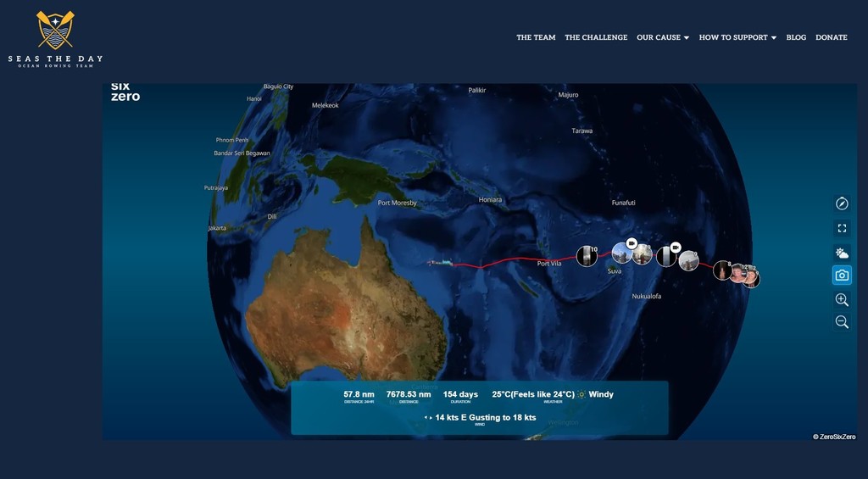
Task: Open the photo cluster marked 8
Action: click(722, 270)
